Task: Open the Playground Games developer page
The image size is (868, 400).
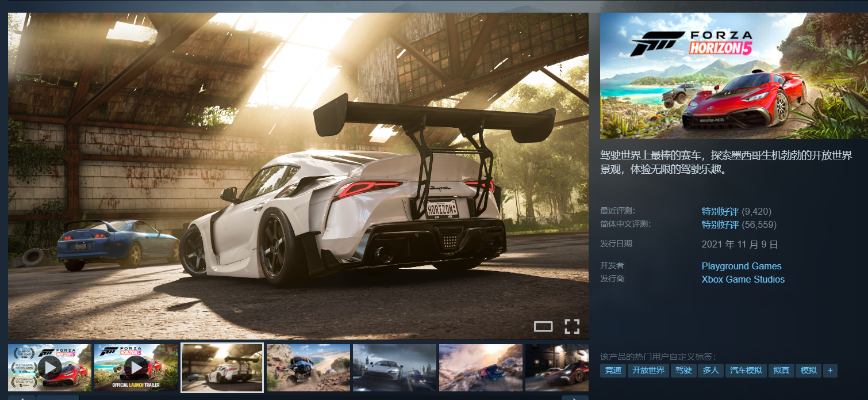Action: (741, 266)
